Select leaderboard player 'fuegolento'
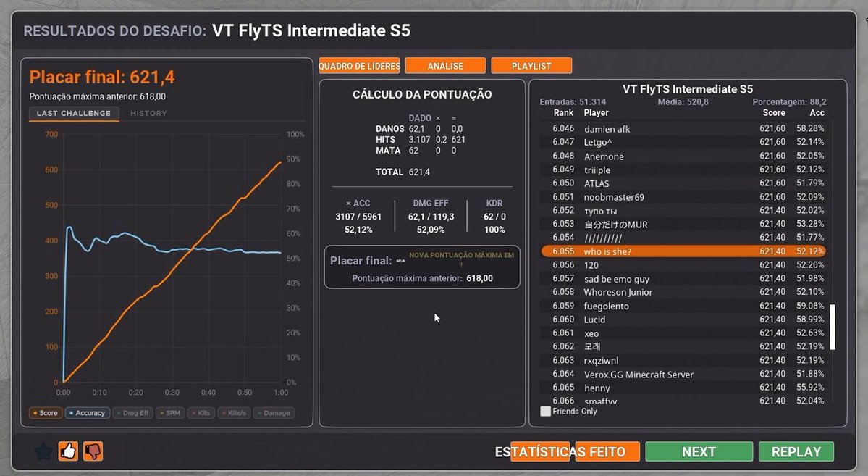This screenshot has width=868, height=476. [683, 306]
